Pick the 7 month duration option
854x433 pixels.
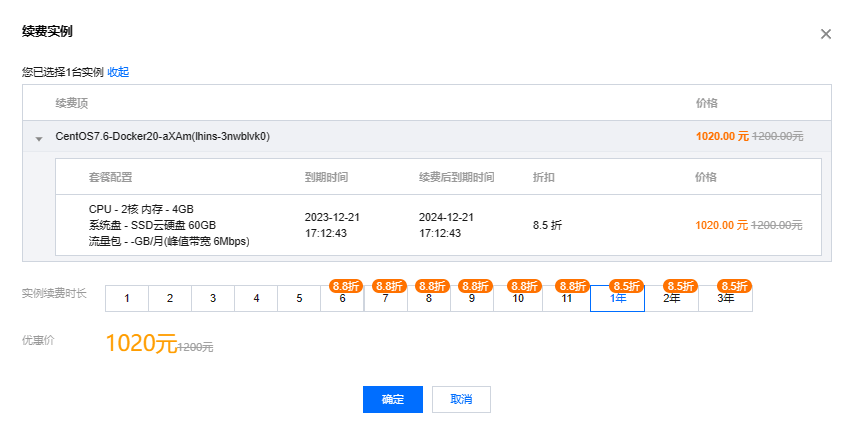[x=385, y=298]
